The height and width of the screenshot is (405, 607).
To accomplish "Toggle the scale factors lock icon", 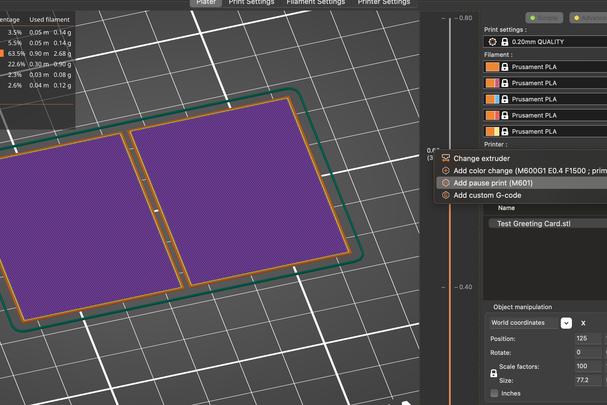I will [x=494, y=373].
